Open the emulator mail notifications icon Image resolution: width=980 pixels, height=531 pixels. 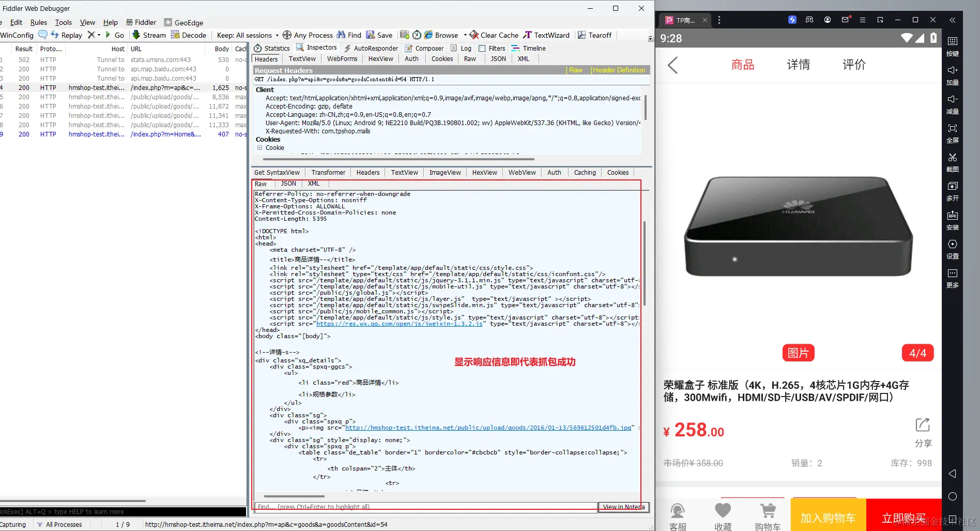[846, 20]
